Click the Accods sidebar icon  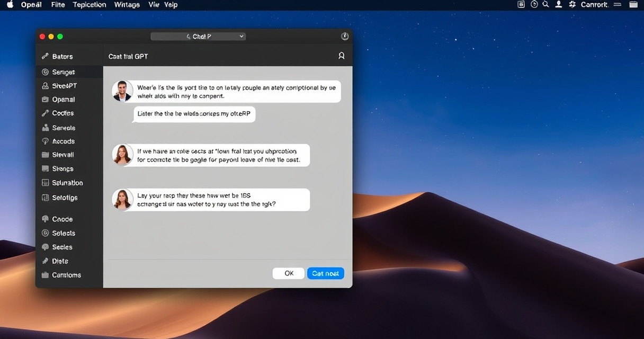(x=46, y=141)
